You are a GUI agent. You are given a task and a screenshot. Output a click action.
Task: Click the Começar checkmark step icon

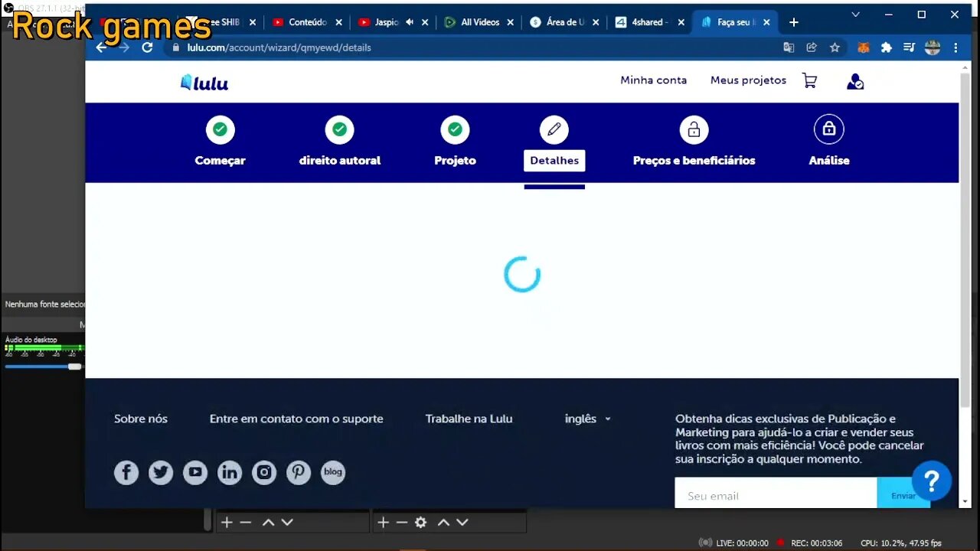coord(220,129)
